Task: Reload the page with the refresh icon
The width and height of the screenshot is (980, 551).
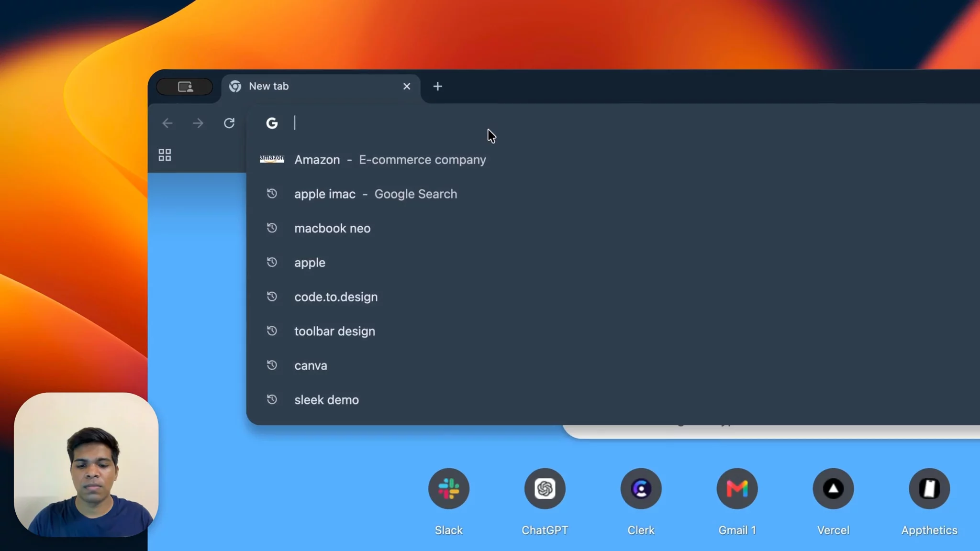Action: point(229,123)
